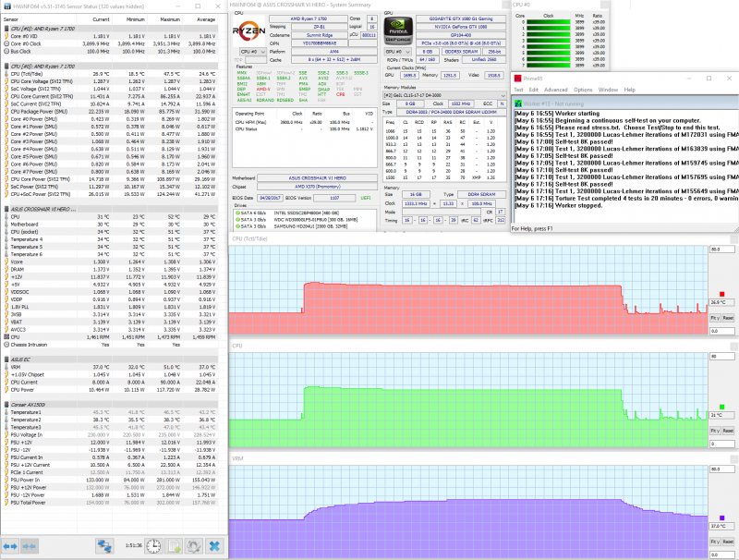
Task: Click the Ryzen logo in System Summary
Action: (x=248, y=31)
